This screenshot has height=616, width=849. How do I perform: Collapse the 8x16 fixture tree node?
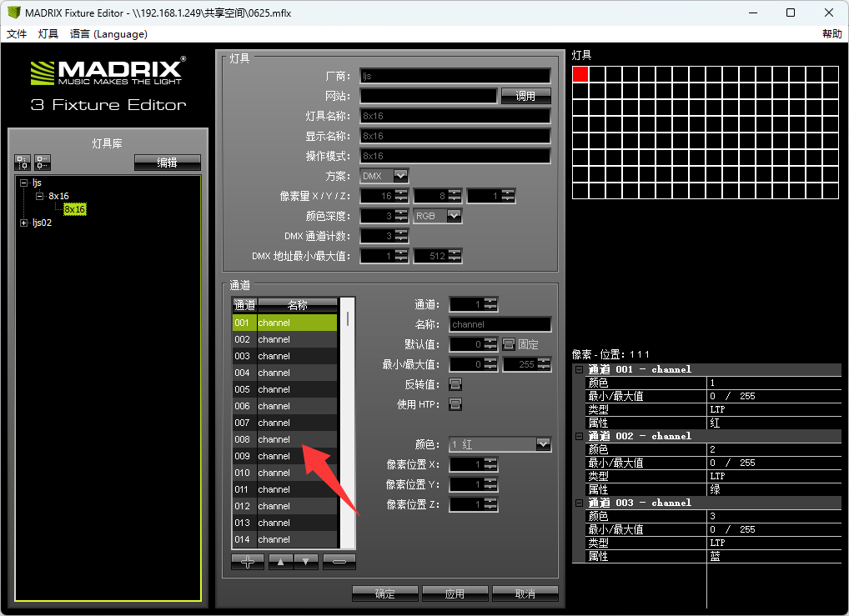(x=39, y=196)
